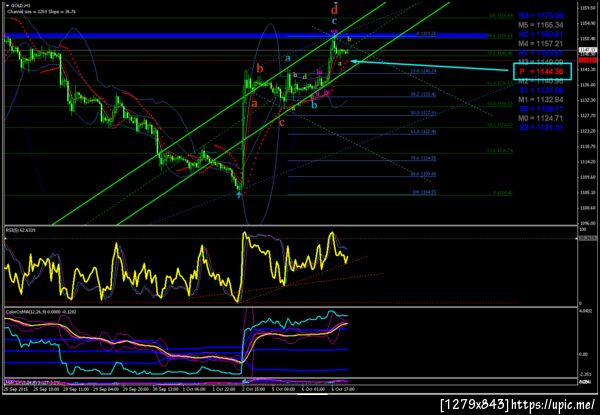600x415 pixels.
Task: Select the orange wave label c at channel bottom
Action: tap(282, 123)
